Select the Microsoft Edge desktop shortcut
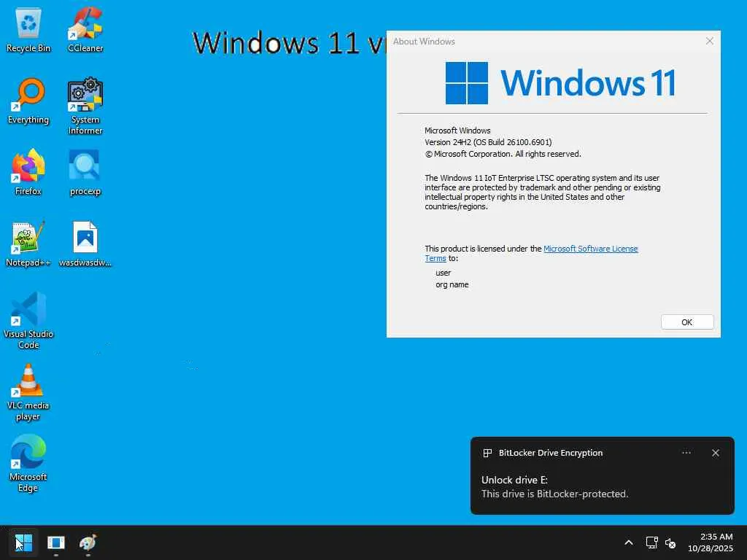 coord(28,463)
